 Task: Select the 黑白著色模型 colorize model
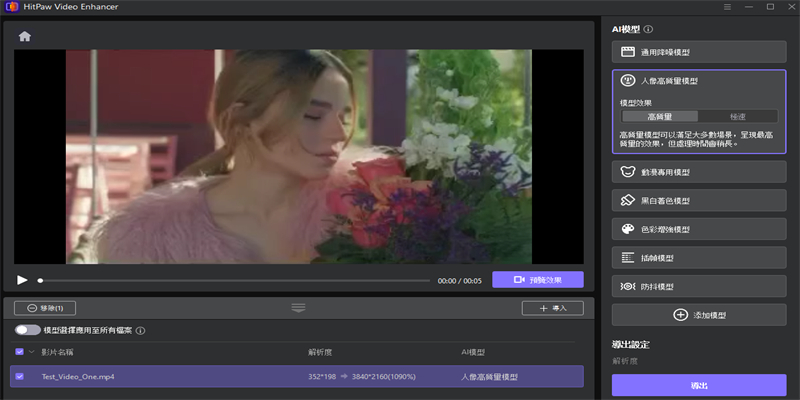coord(699,201)
